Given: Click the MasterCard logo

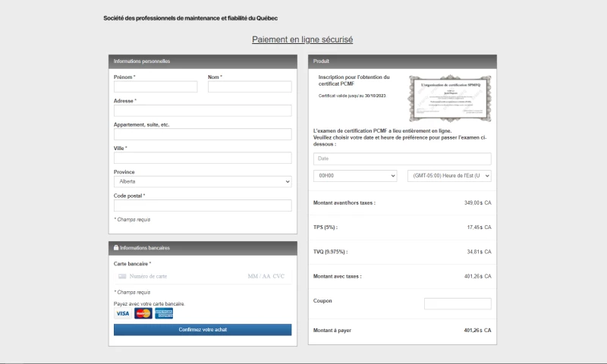Looking at the screenshot, I should click(143, 313).
